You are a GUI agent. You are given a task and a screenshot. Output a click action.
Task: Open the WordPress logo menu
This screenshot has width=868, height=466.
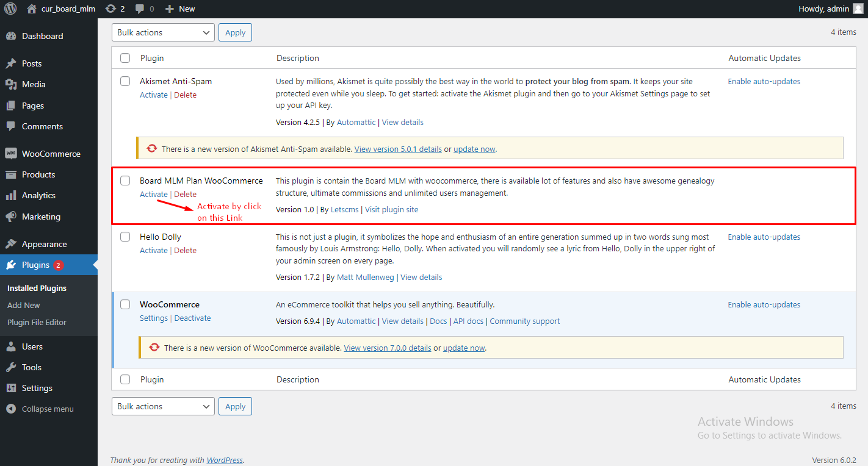[x=9, y=9]
